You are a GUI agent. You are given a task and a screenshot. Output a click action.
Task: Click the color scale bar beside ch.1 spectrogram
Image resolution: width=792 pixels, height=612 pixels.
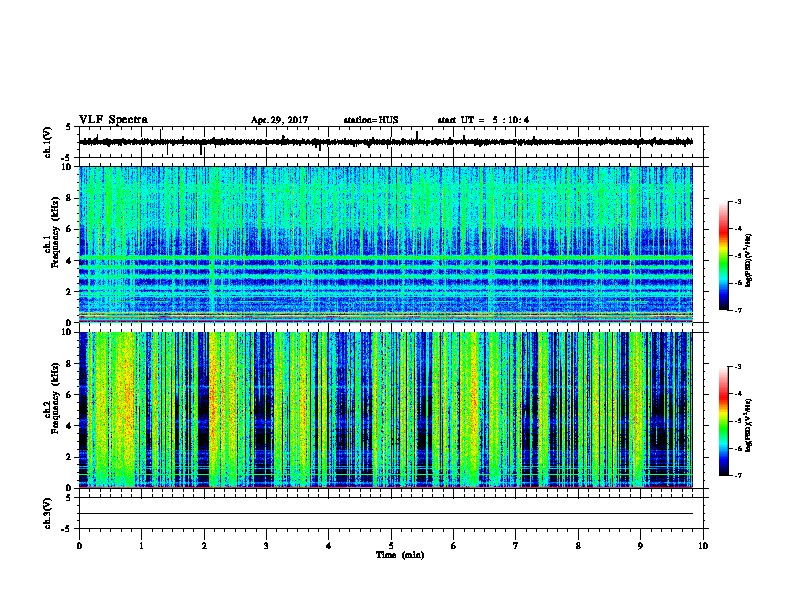coord(723,256)
